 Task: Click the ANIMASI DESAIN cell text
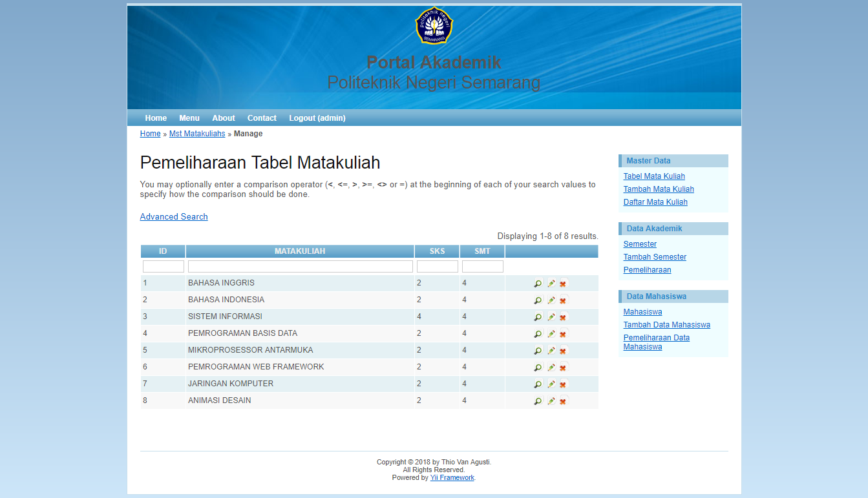(220, 400)
